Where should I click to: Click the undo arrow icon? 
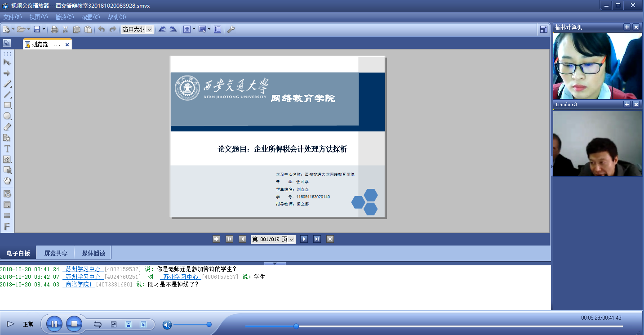(102, 29)
